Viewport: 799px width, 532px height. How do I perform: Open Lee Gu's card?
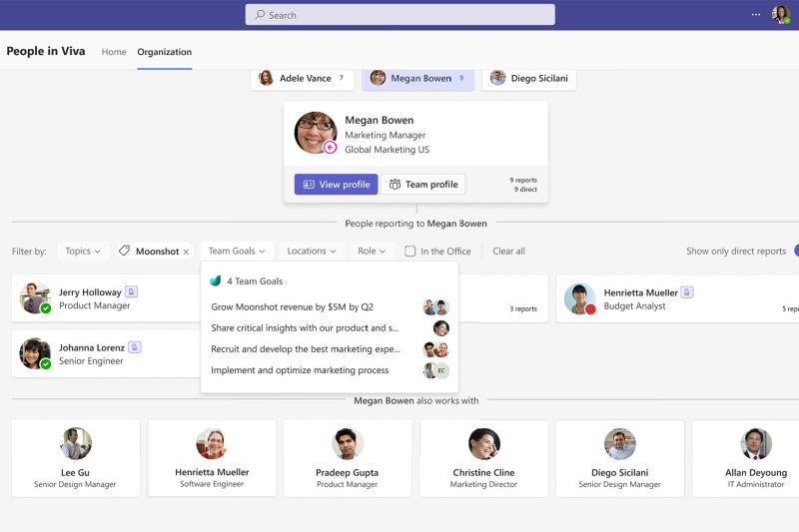tap(76, 458)
